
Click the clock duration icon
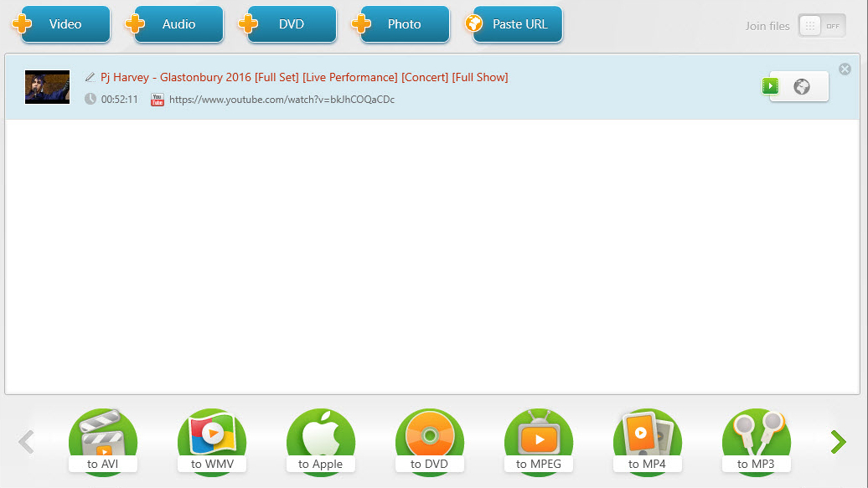tap(90, 99)
